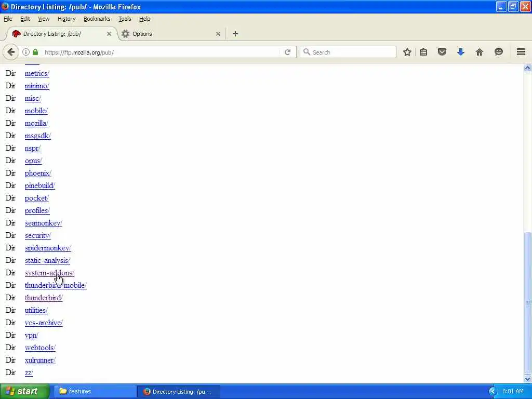
Task: Open the pinebuild/ directory link
Action: pos(39,185)
